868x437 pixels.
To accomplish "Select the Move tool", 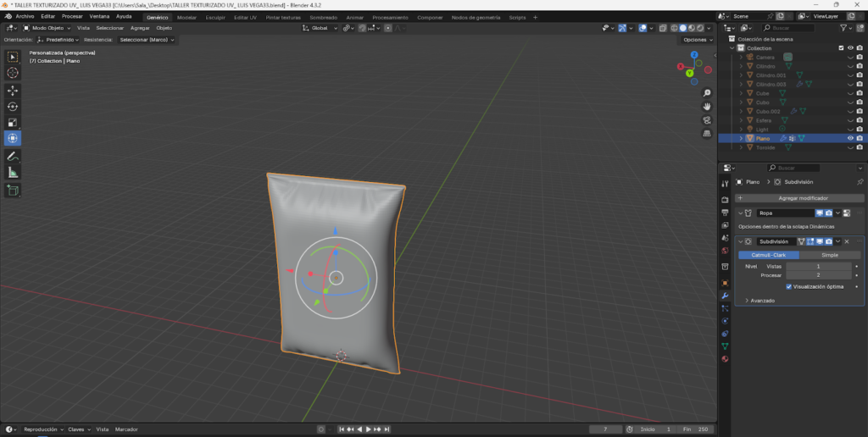I will [12, 90].
